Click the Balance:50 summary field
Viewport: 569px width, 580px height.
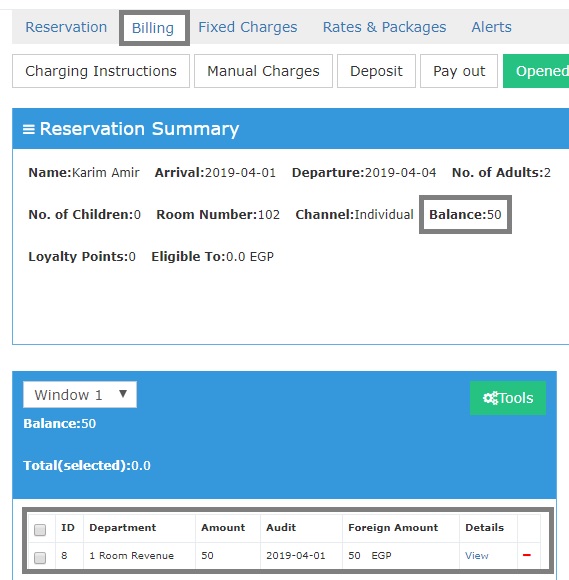coord(465,215)
